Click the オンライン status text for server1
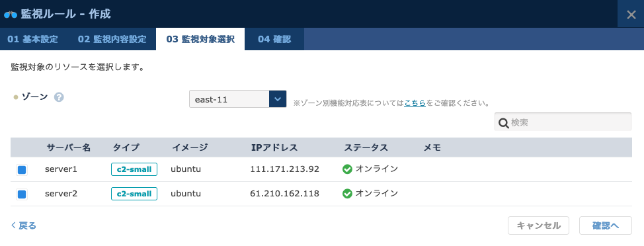Screen dimensions: 644x246 377,169
